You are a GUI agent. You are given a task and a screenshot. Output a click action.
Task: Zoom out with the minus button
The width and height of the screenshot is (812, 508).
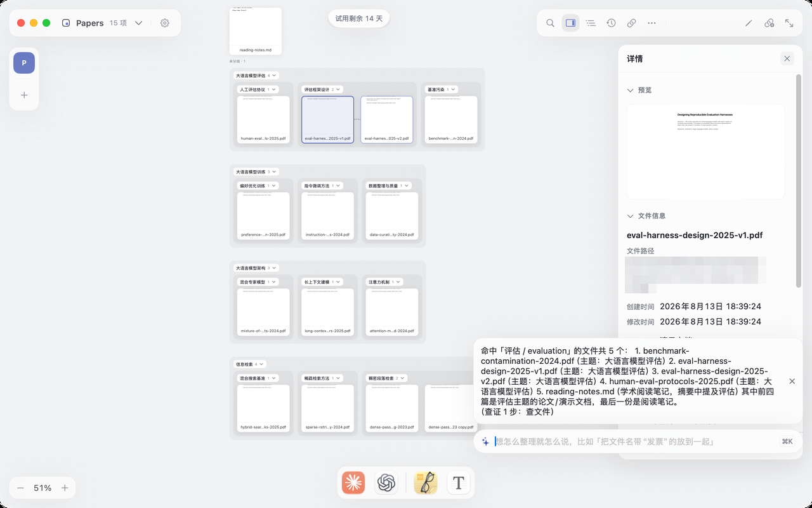click(x=20, y=488)
